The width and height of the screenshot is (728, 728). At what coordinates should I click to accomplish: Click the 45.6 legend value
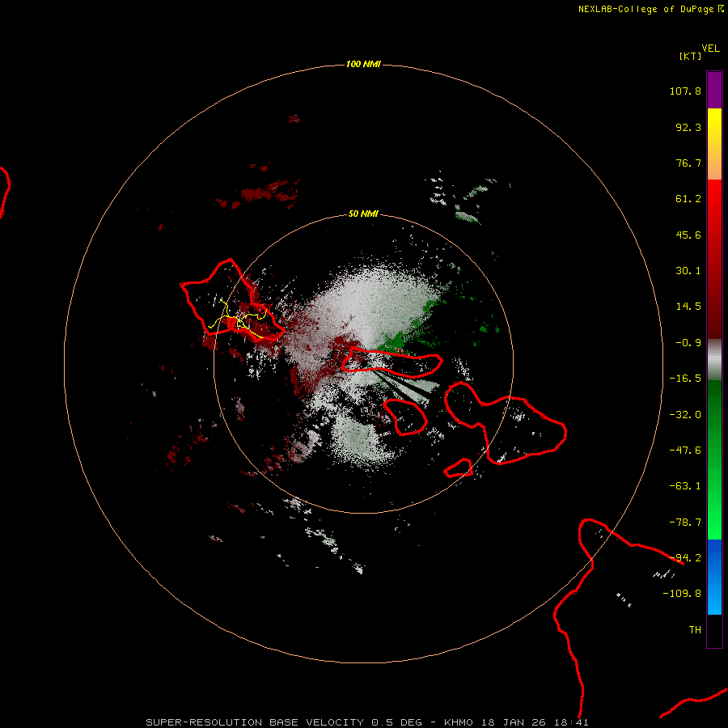pos(688,235)
